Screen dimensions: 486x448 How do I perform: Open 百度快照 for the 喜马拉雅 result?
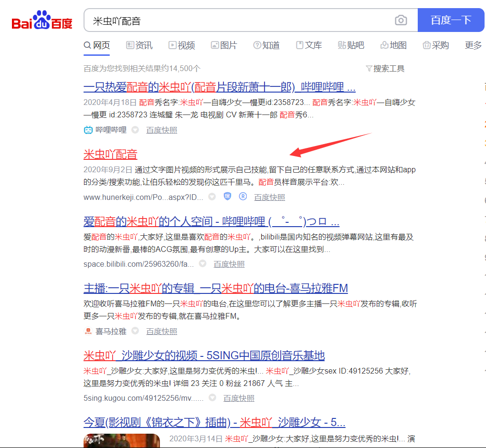coord(162,332)
